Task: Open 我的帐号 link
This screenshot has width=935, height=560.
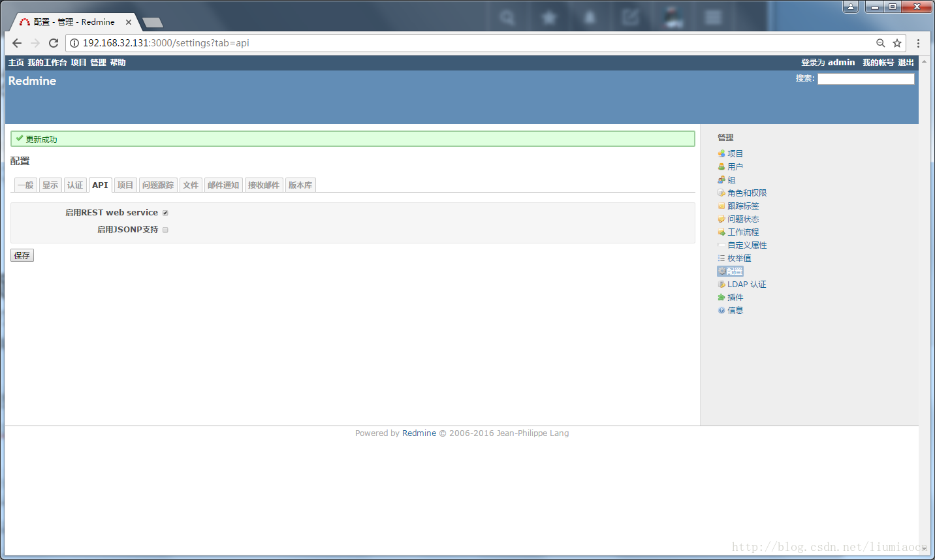Action: [x=878, y=63]
